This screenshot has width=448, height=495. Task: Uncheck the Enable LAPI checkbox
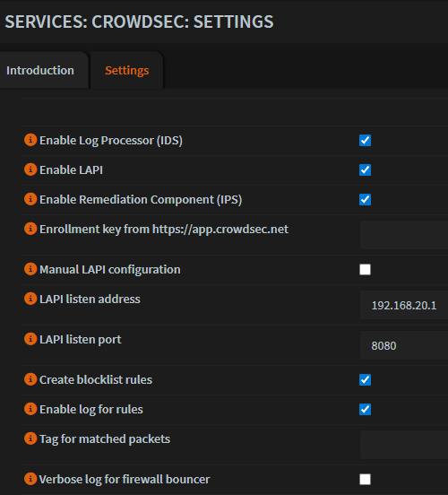click(365, 170)
